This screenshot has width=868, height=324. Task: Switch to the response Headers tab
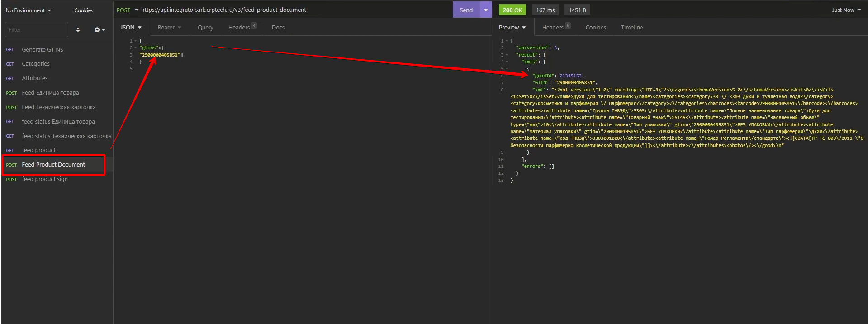556,28
